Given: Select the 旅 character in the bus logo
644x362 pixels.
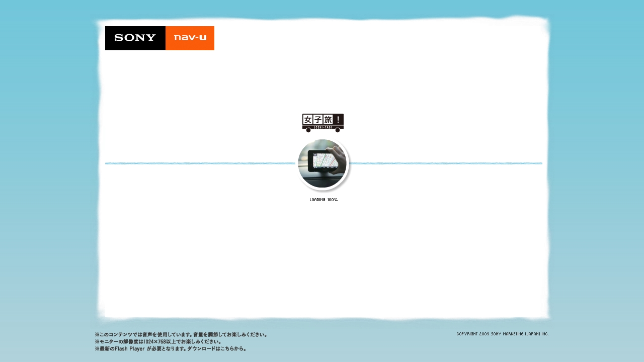Looking at the screenshot, I should point(328,120).
